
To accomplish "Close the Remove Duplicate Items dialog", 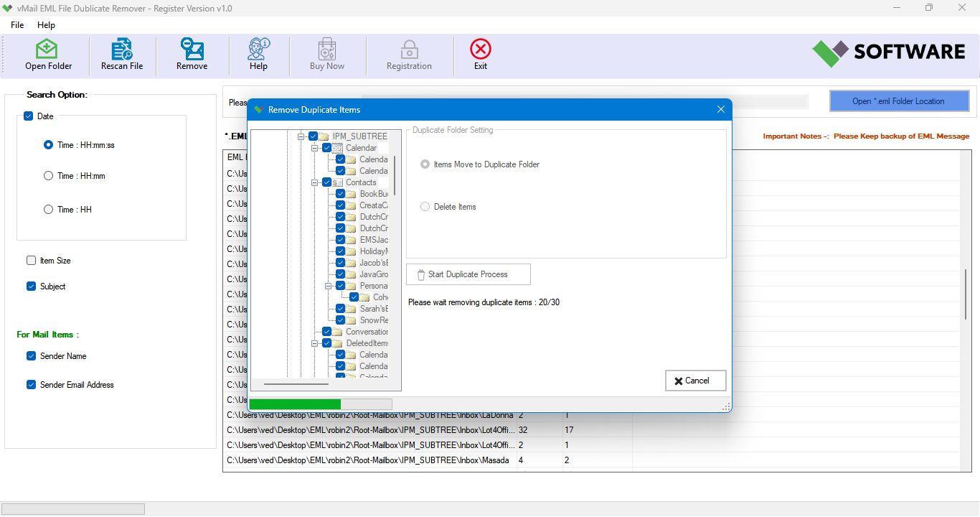I will click(721, 109).
